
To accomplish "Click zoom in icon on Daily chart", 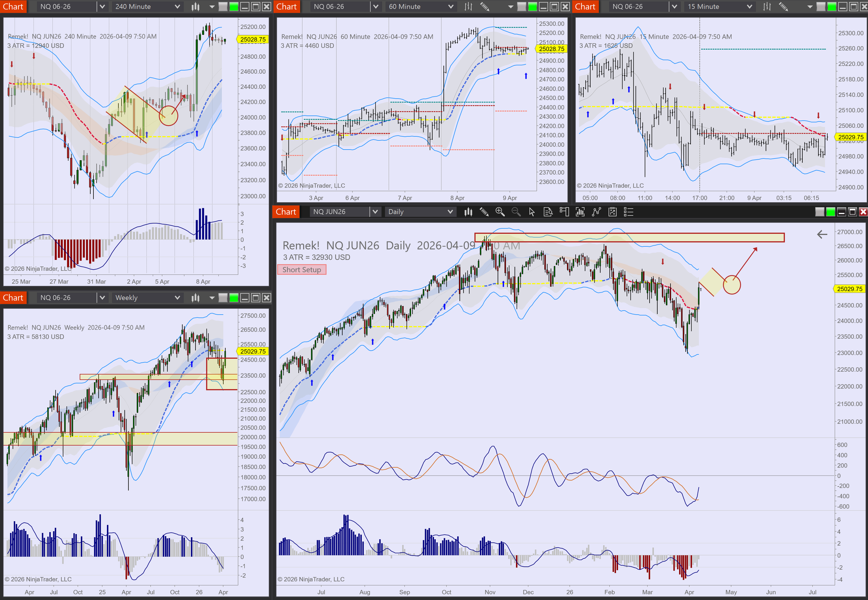I will pos(500,212).
